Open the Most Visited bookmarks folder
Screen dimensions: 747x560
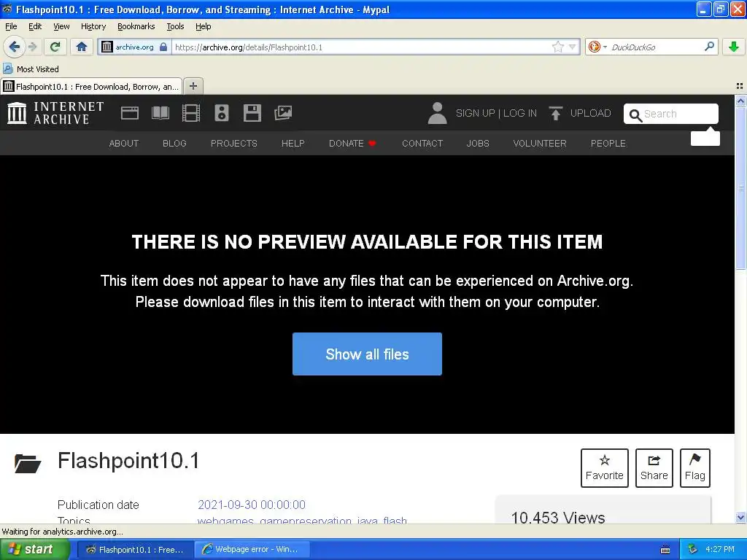coord(31,69)
